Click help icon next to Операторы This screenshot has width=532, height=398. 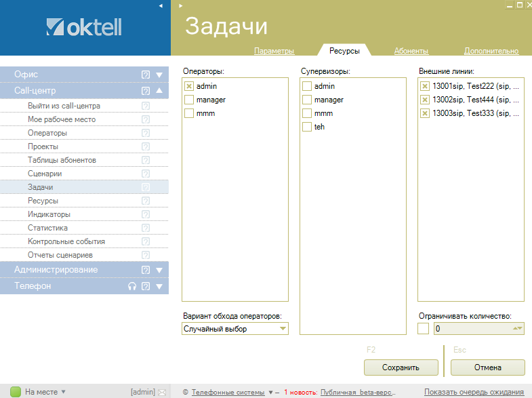pos(145,133)
